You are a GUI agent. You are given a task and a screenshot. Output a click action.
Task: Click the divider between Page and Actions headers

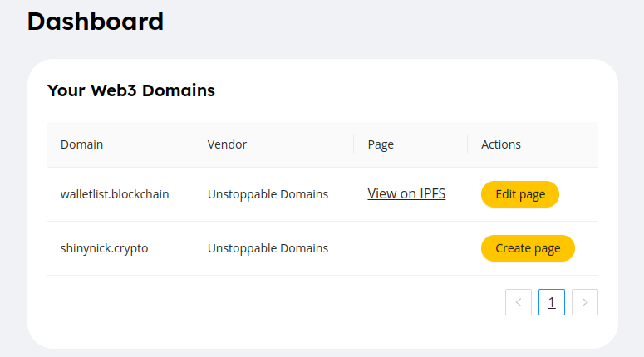coord(468,144)
